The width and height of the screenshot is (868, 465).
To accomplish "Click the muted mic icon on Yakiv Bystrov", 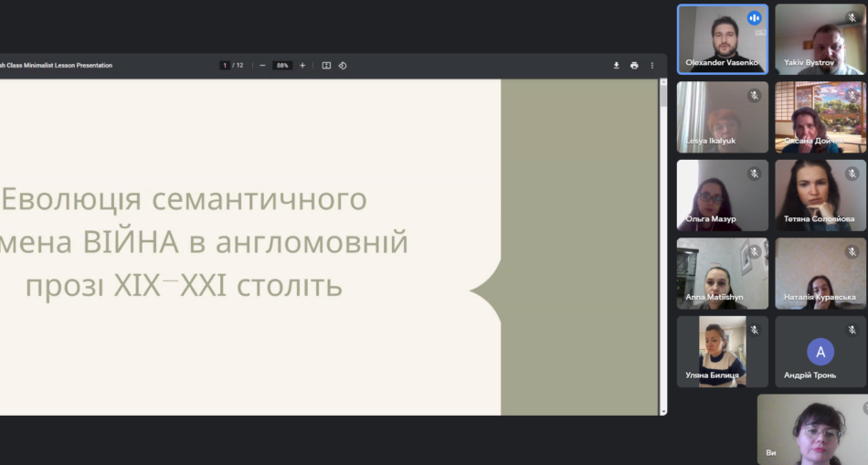I will (x=852, y=18).
